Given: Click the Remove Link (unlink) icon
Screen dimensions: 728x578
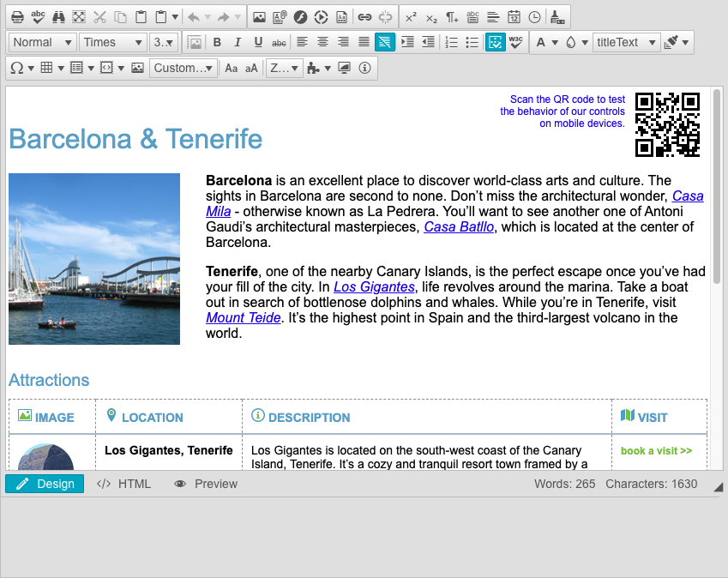Looking at the screenshot, I should coord(385,18).
